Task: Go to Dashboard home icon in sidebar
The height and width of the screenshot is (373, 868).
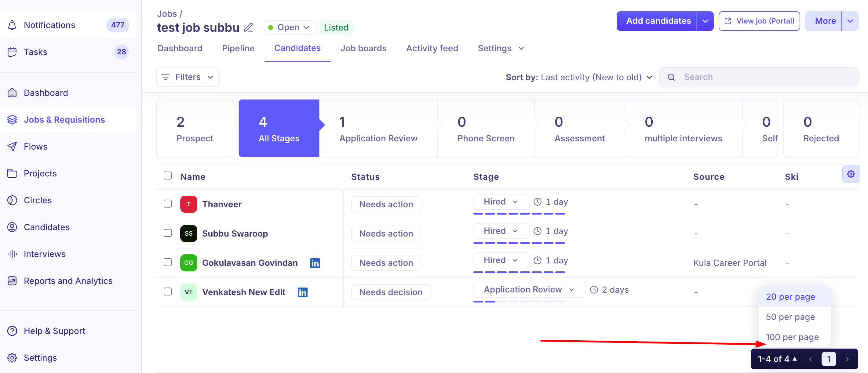Action: click(12, 92)
